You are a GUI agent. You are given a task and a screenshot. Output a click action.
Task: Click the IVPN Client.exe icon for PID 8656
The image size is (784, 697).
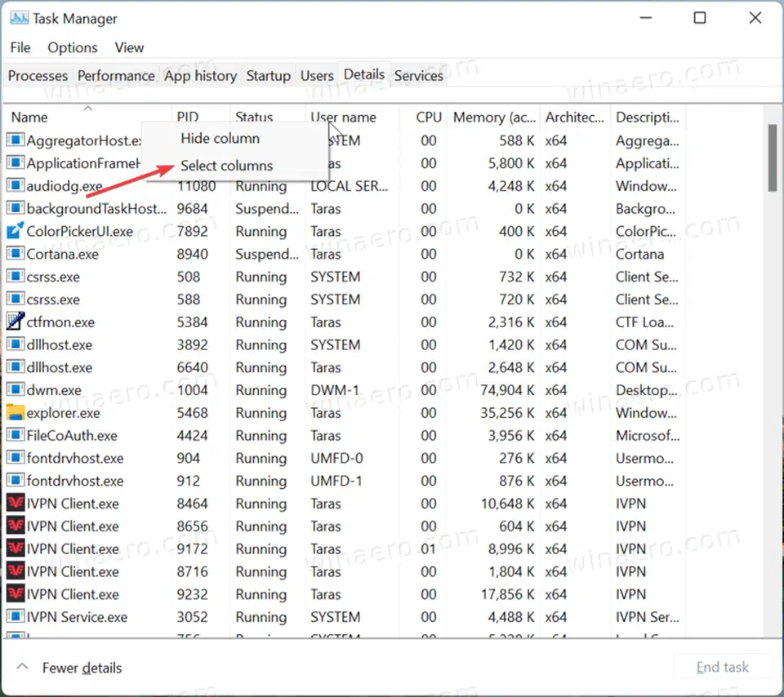pos(16,526)
